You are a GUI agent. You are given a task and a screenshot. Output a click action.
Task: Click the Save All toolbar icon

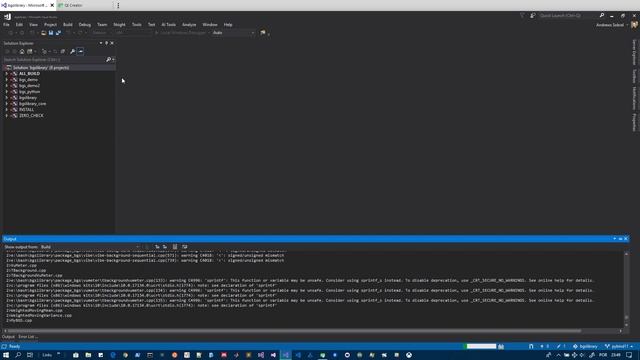[58, 33]
